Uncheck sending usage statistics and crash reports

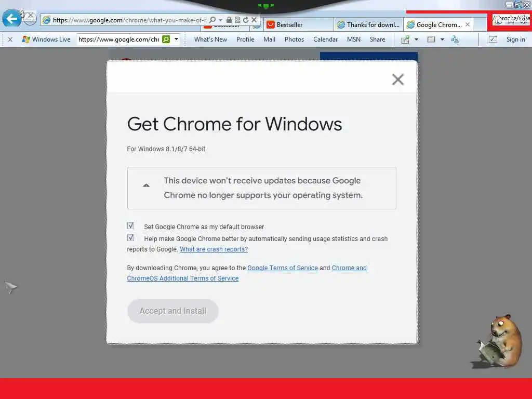coord(130,238)
